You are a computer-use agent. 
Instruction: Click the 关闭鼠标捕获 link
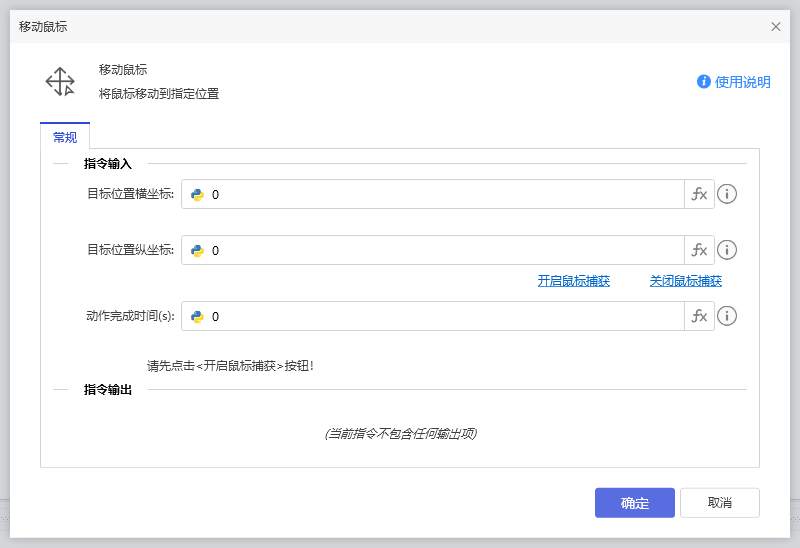pyautogui.click(x=685, y=281)
